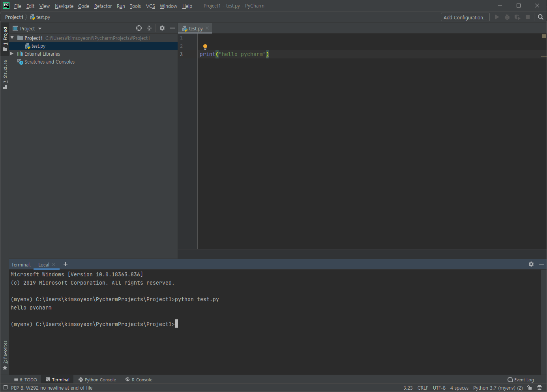547x392 pixels.
Task: Hide the Project panel with minus icon
Action: 172,28
